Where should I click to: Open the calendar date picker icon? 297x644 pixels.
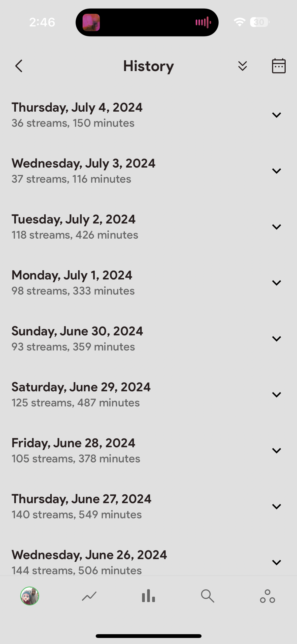click(x=279, y=66)
